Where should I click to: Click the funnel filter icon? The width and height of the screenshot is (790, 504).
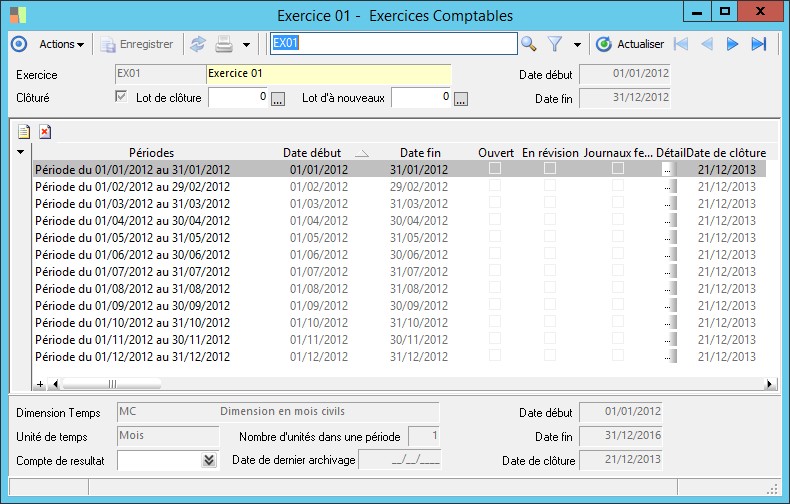pyautogui.click(x=555, y=44)
